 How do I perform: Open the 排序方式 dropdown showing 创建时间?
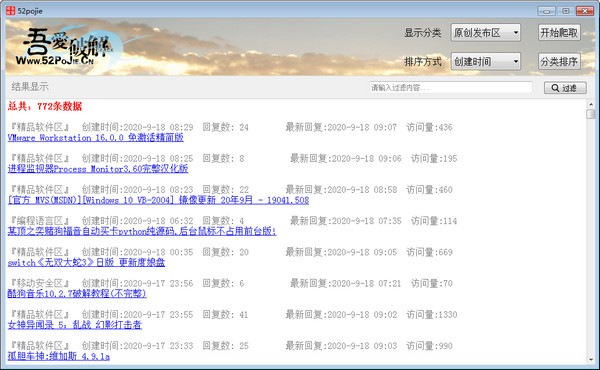(x=486, y=61)
